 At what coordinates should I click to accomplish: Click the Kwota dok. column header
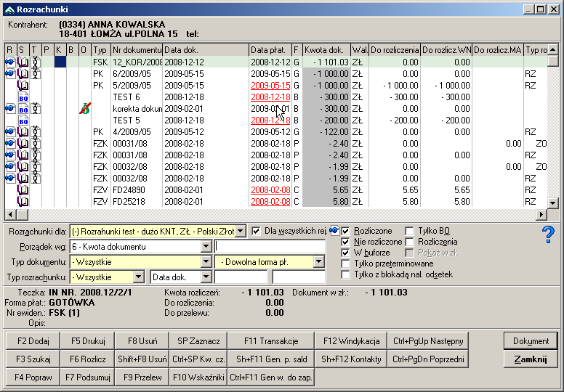(x=326, y=50)
